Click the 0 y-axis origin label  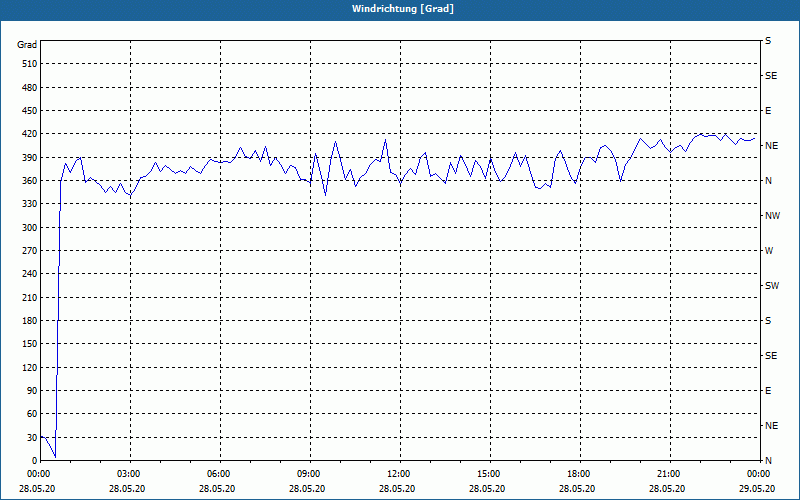tap(35, 461)
